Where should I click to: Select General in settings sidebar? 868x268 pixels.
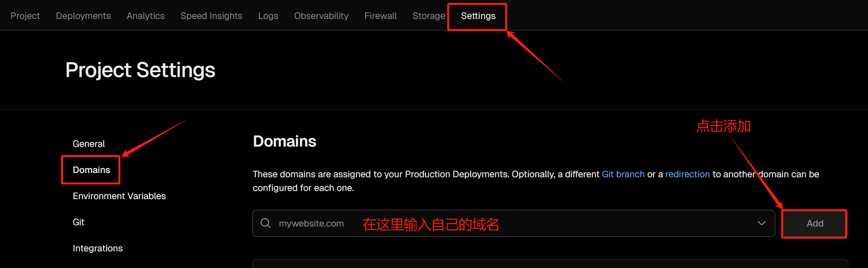tap(89, 144)
